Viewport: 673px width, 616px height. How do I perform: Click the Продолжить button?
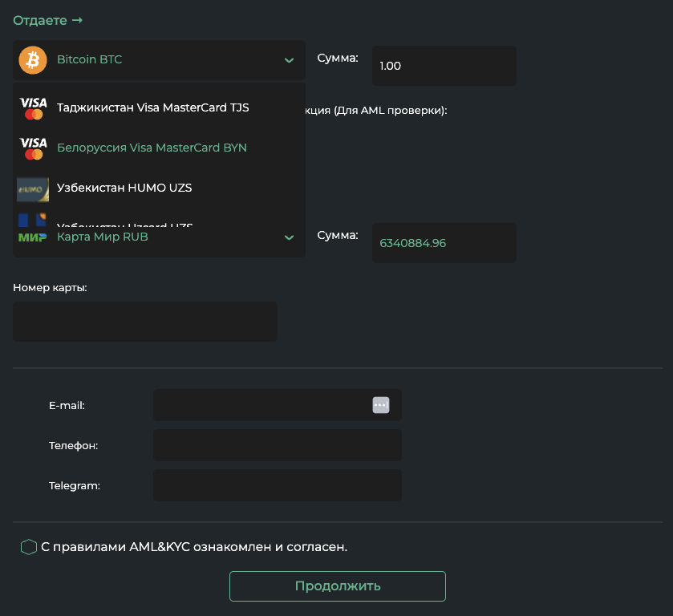(x=338, y=586)
